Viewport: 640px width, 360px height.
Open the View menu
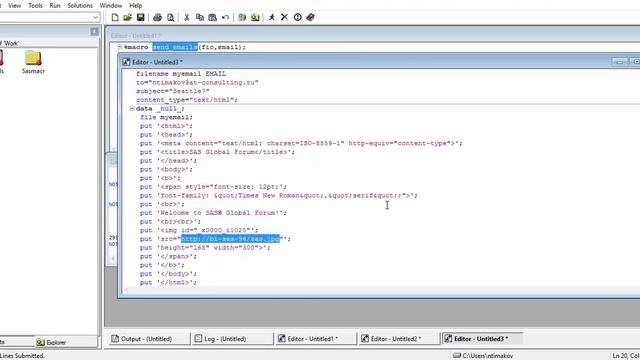[x=15, y=5]
